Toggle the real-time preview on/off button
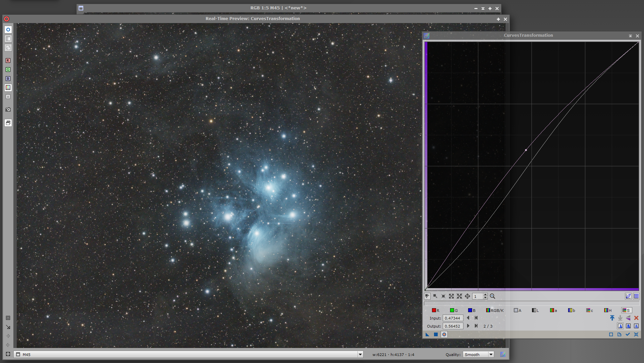This screenshot has width=644, height=363. tap(8, 29)
